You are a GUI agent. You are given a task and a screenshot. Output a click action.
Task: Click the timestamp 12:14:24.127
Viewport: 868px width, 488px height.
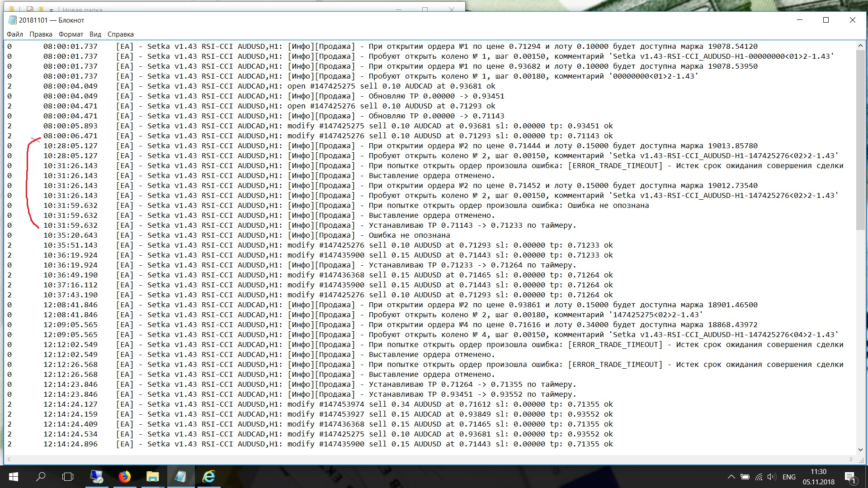point(71,404)
